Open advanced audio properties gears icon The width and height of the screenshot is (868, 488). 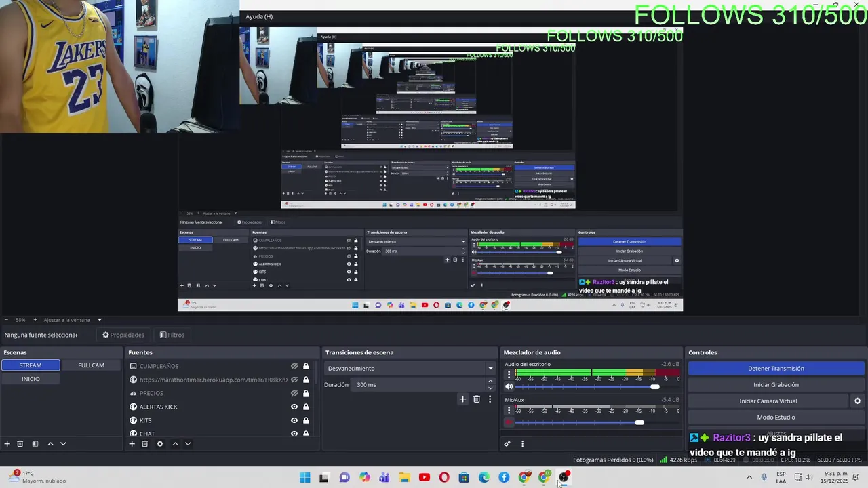click(x=507, y=444)
